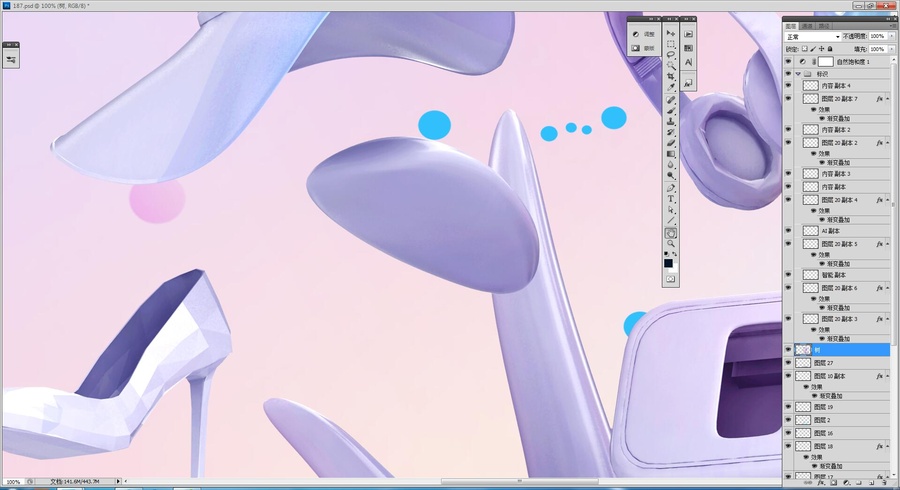
Task: Hide the AI 副本 layer
Action: click(788, 231)
